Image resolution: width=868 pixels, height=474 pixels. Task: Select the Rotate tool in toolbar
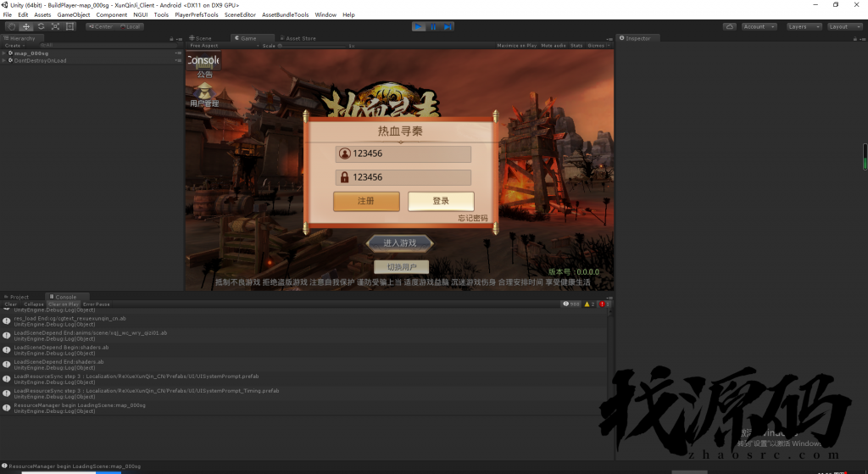coord(41,26)
